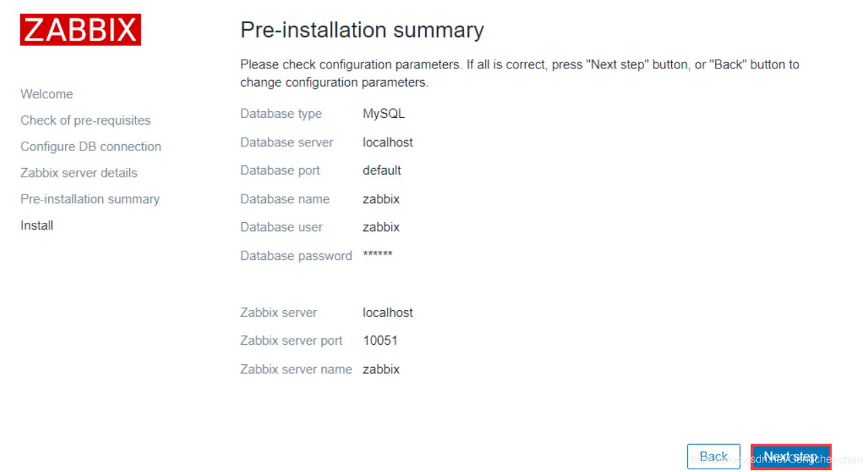
Task: Click the MySQL database type value
Action: pos(384,114)
